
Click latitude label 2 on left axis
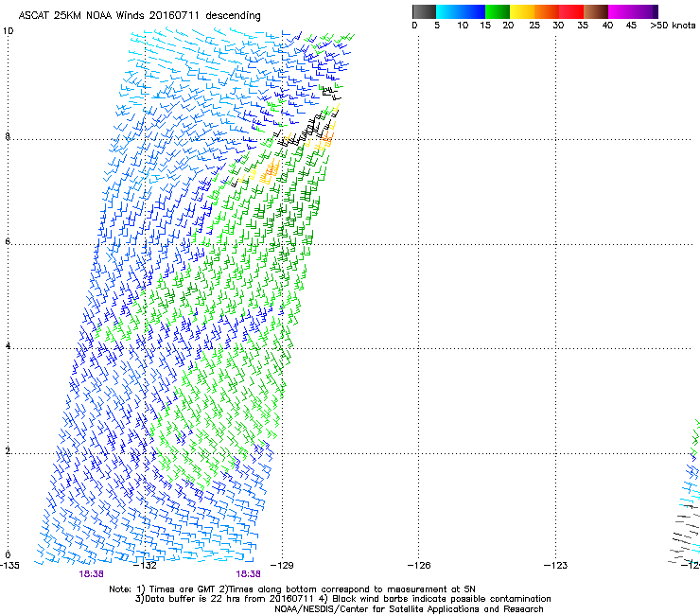pos(8,451)
